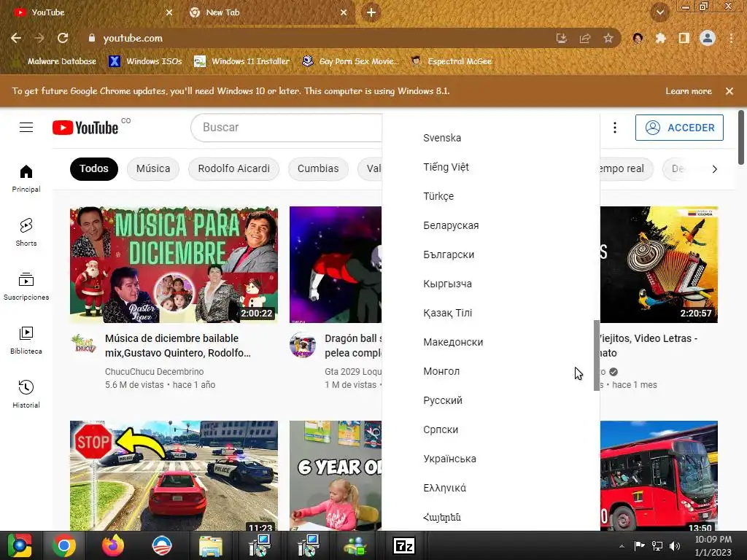Image resolution: width=747 pixels, height=560 pixels.
Task: Click the install app icon in address bar
Action: 562,38
